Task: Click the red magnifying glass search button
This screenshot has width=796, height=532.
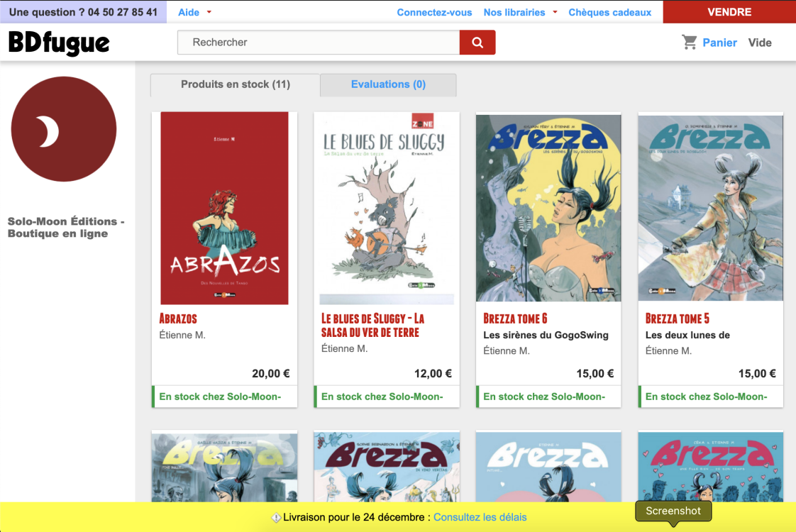Action: (x=477, y=43)
